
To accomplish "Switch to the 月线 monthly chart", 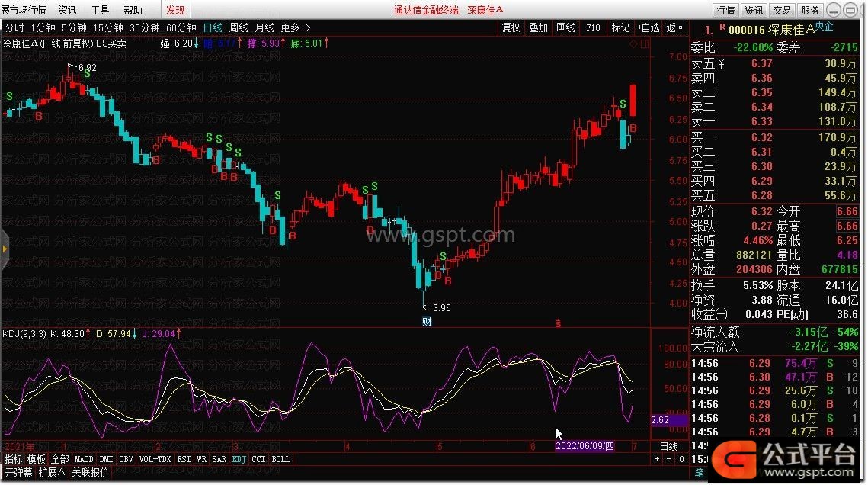I will [x=264, y=27].
